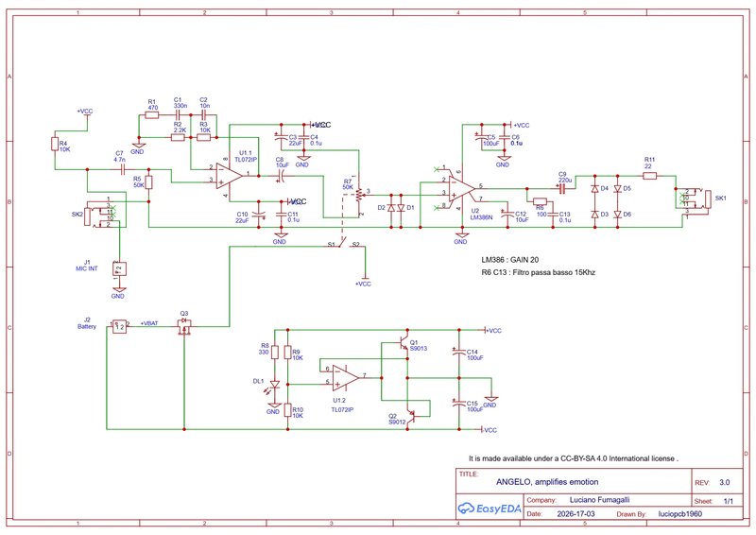
Task: Select the R10 10K resistor
Action: (288, 410)
